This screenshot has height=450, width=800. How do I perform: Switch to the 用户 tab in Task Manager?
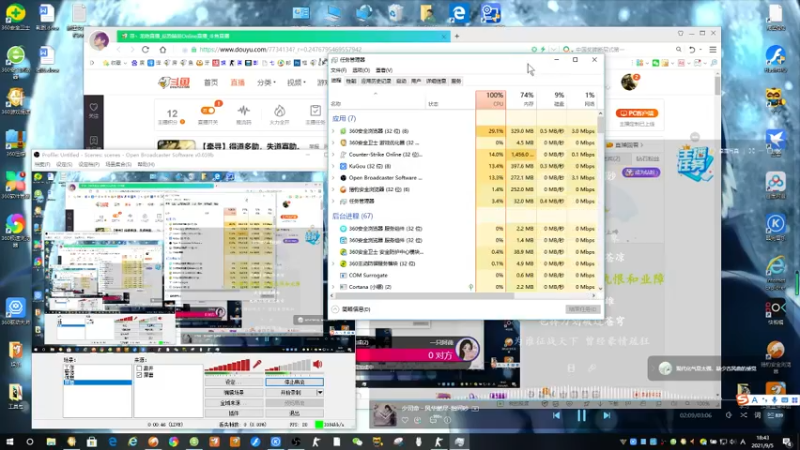pyautogui.click(x=416, y=81)
